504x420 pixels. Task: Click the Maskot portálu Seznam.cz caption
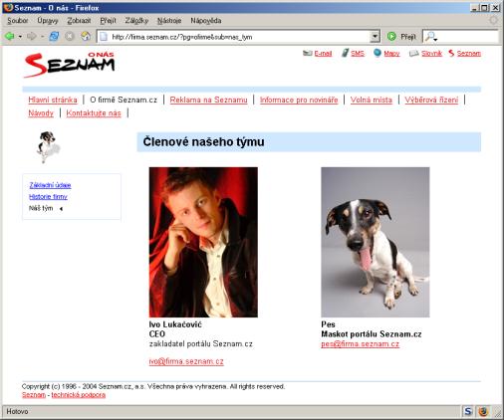coord(372,334)
